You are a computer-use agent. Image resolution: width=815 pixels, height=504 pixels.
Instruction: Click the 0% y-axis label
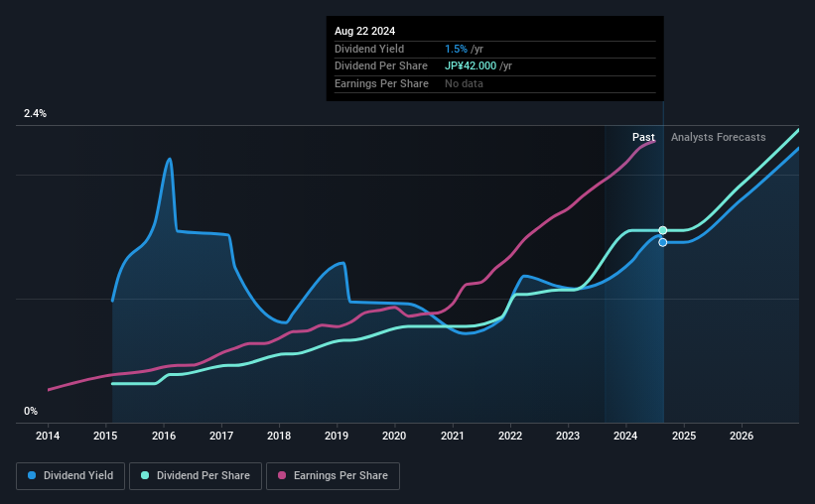point(31,411)
